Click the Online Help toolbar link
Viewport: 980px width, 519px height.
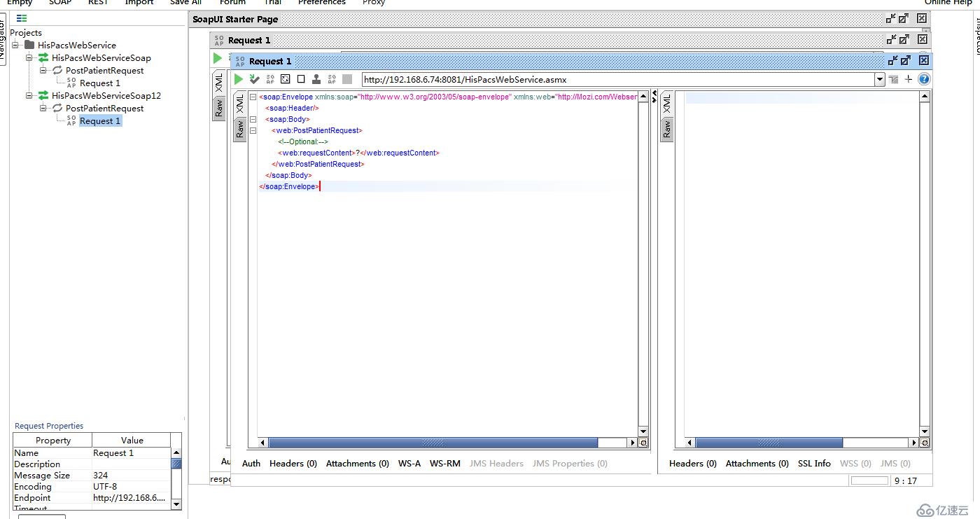click(x=948, y=2)
